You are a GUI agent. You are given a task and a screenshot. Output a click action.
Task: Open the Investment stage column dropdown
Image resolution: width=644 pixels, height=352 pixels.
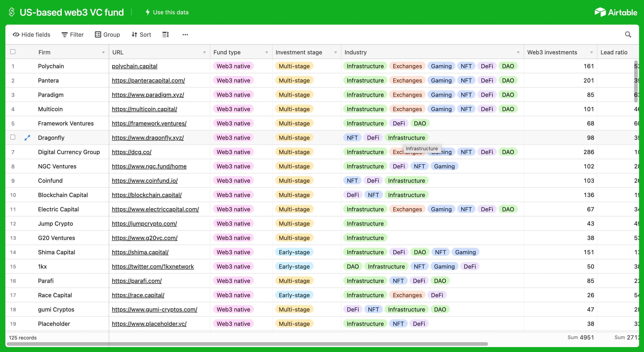tap(335, 52)
